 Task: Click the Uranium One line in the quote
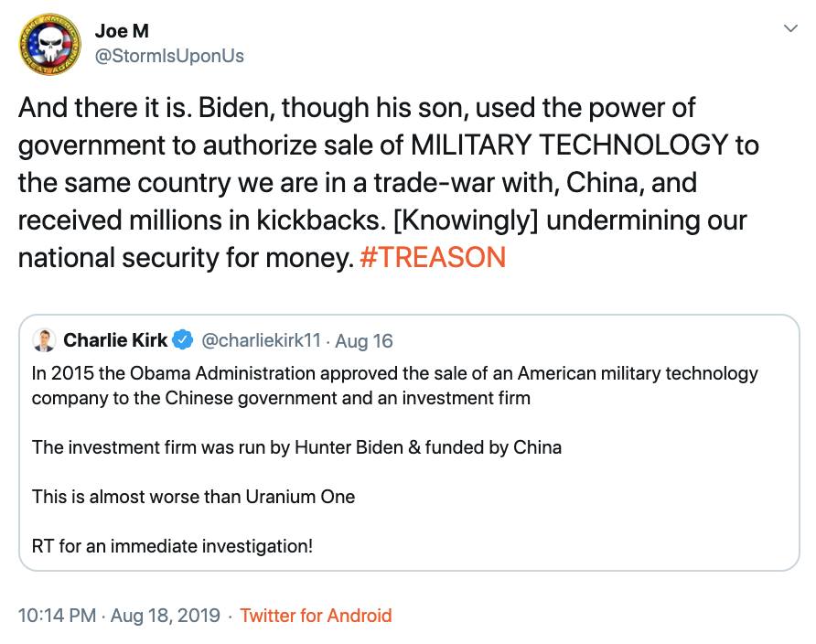click(193, 497)
